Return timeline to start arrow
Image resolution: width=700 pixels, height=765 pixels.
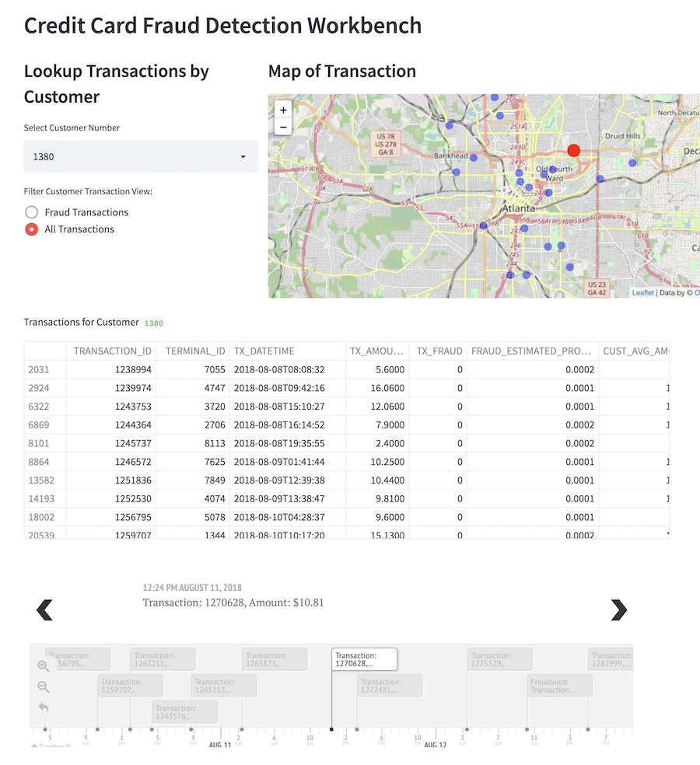point(44,707)
